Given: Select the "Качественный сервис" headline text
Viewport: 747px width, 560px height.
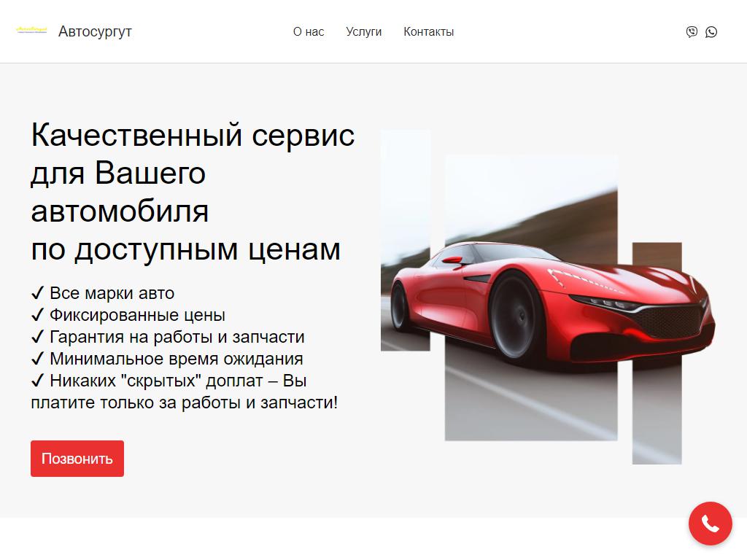Looking at the screenshot, I should [x=193, y=135].
